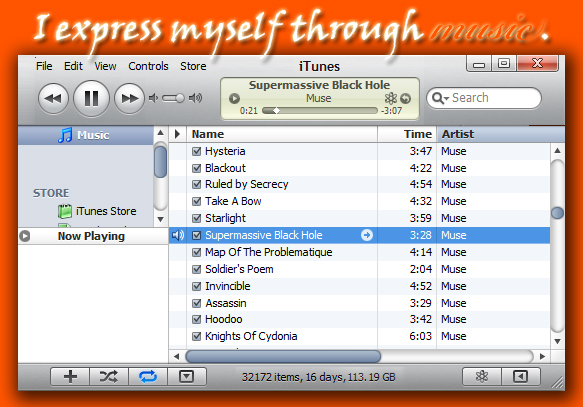This screenshot has width=583, height=407.
Task: Toggle shuffle playback
Action: [x=109, y=377]
